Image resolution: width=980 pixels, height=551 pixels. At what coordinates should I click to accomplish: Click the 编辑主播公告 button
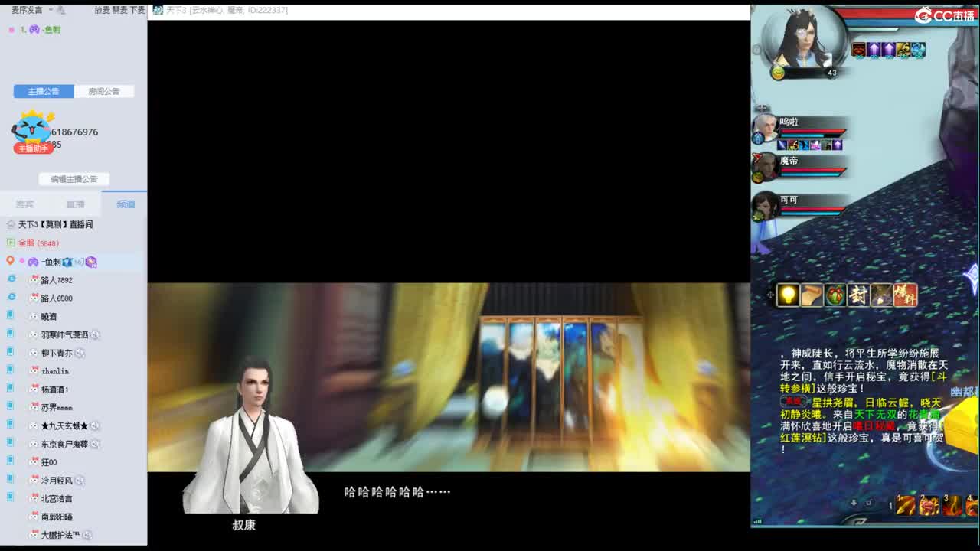coord(74,179)
